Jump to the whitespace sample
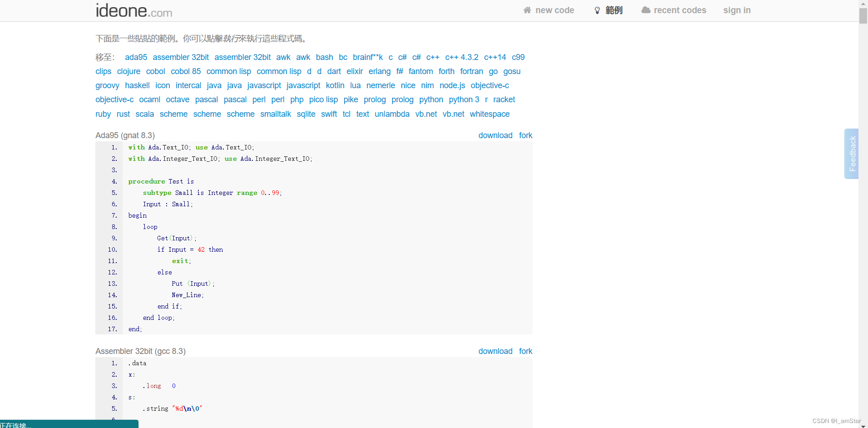 [489, 114]
